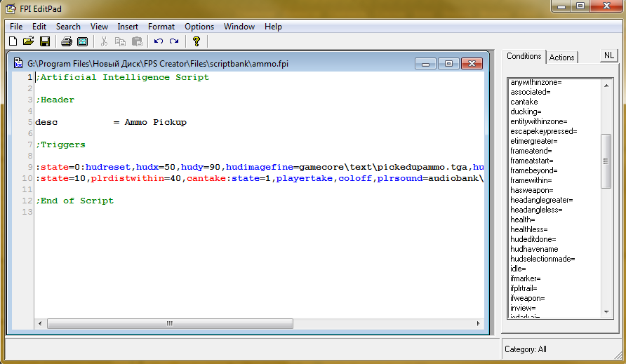
Task: Click the editor horizontal scrollbar thumb
Action: coord(170,324)
